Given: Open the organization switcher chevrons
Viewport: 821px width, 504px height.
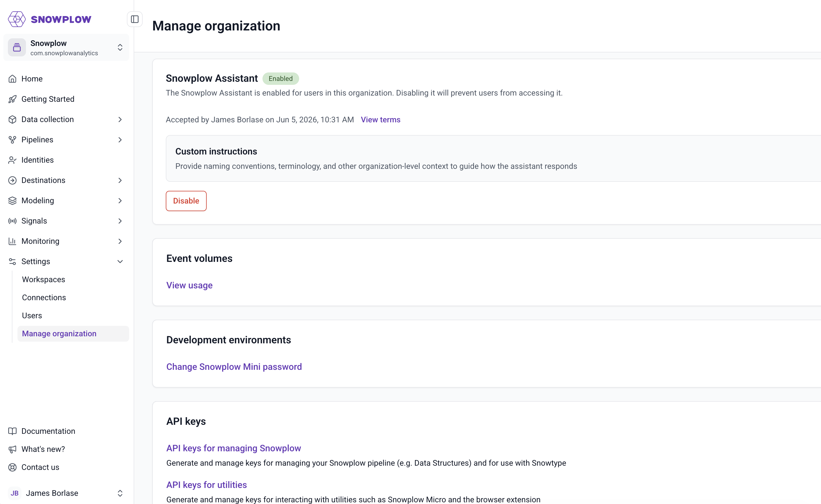Looking at the screenshot, I should click(120, 48).
